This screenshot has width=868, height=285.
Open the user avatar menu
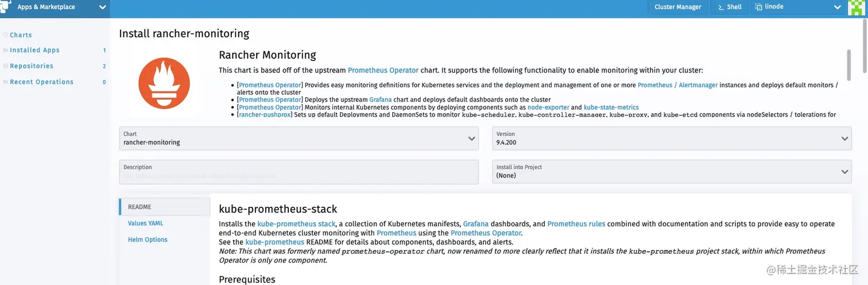pos(857,7)
